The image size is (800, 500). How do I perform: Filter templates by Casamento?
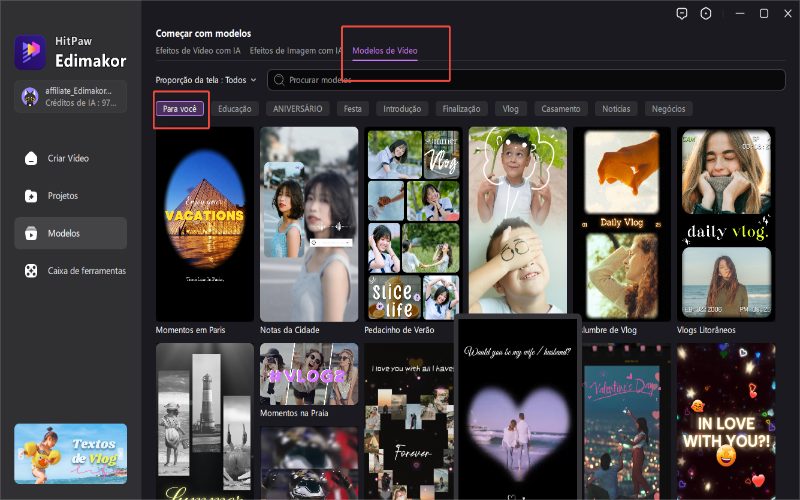click(x=560, y=108)
